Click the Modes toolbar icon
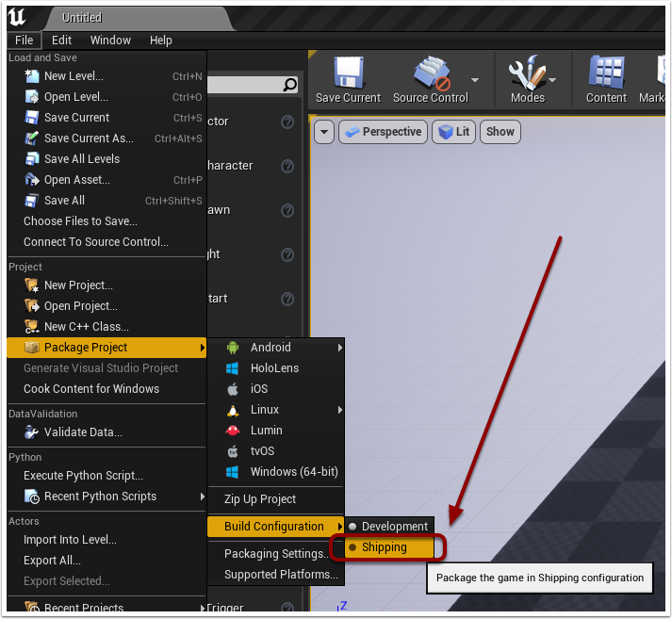 527,73
